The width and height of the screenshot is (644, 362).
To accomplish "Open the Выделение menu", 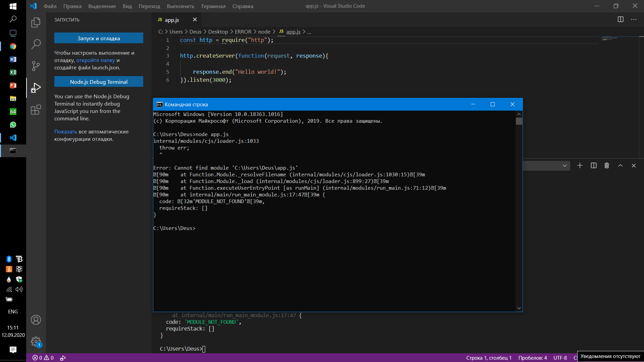I will click(102, 6).
